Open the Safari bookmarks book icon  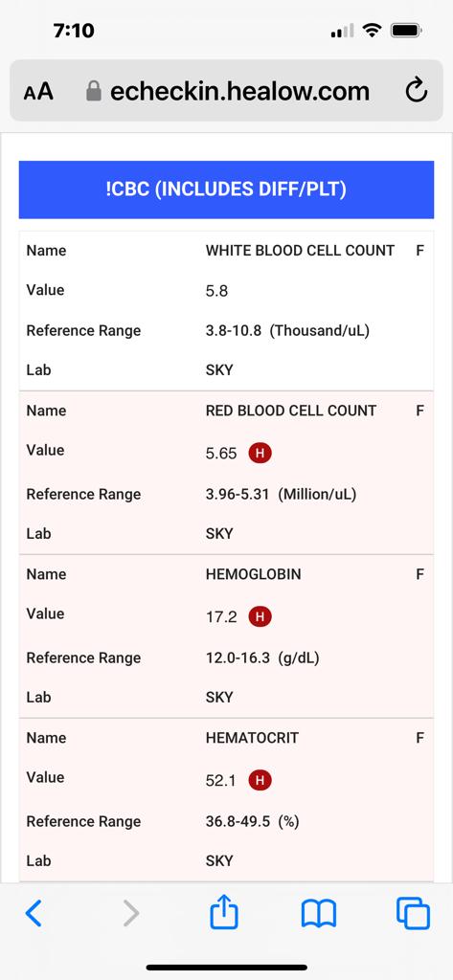point(319,914)
